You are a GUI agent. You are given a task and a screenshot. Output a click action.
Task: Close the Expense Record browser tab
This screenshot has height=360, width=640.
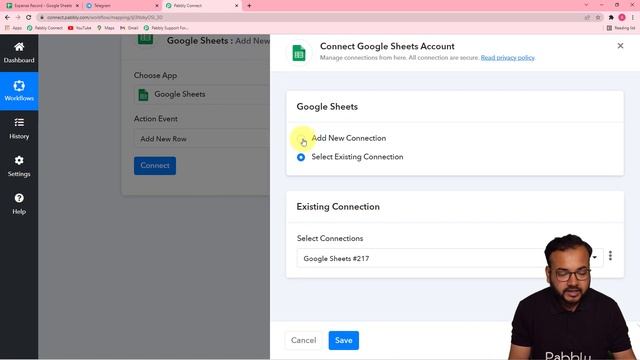click(77, 6)
